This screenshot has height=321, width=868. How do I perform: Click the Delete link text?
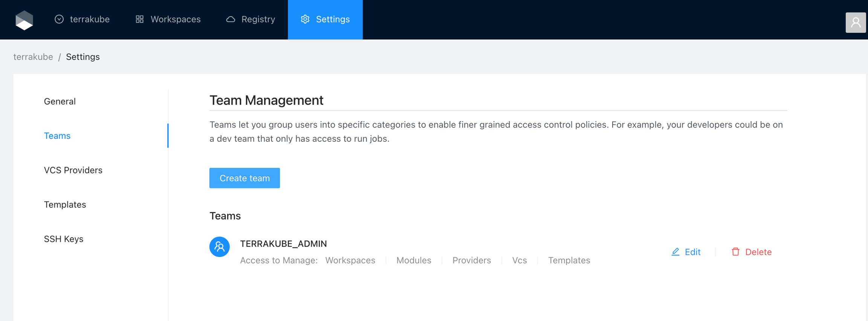coord(758,252)
